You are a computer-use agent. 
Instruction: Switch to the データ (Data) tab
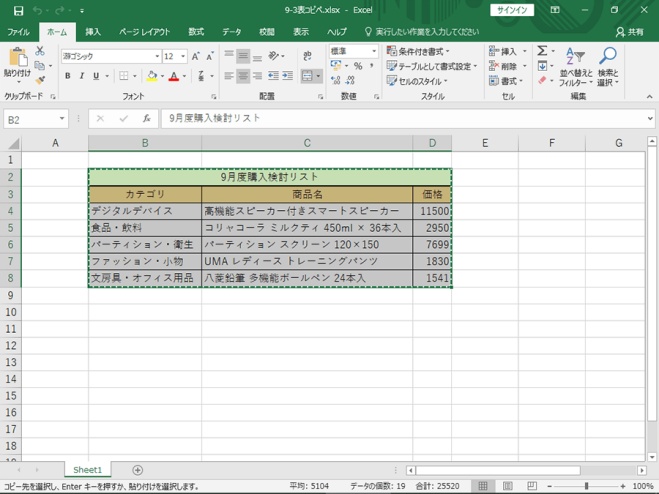pyautogui.click(x=231, y=32)
